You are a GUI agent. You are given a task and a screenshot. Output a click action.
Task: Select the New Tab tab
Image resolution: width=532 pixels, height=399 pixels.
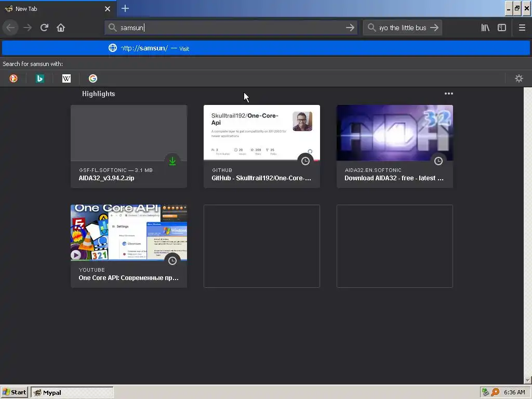click(58, 9)
